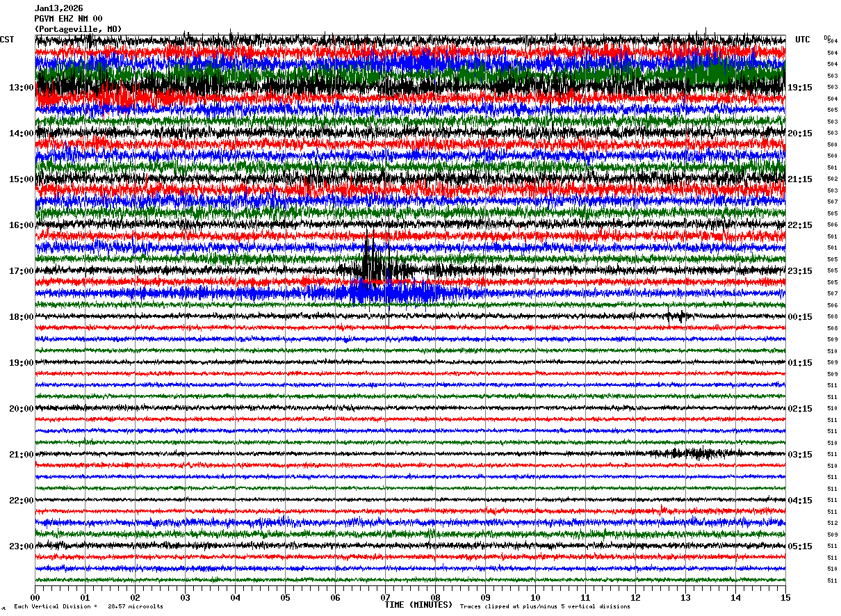Click minute tick label '02' on x-axis
Viewport: 841px width, 616px height.
click(x=135, y=597)
